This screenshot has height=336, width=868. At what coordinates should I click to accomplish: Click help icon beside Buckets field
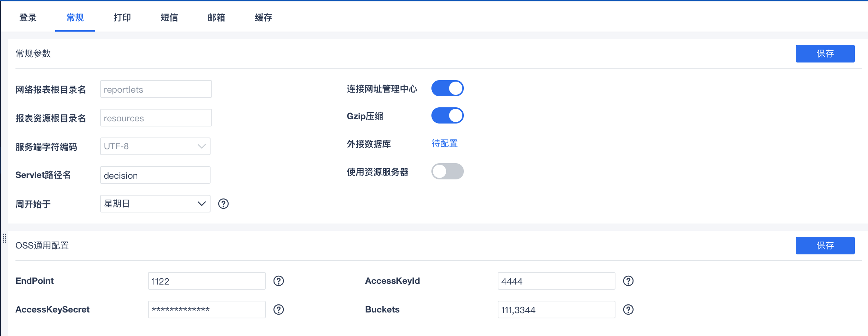pos(628,310)
